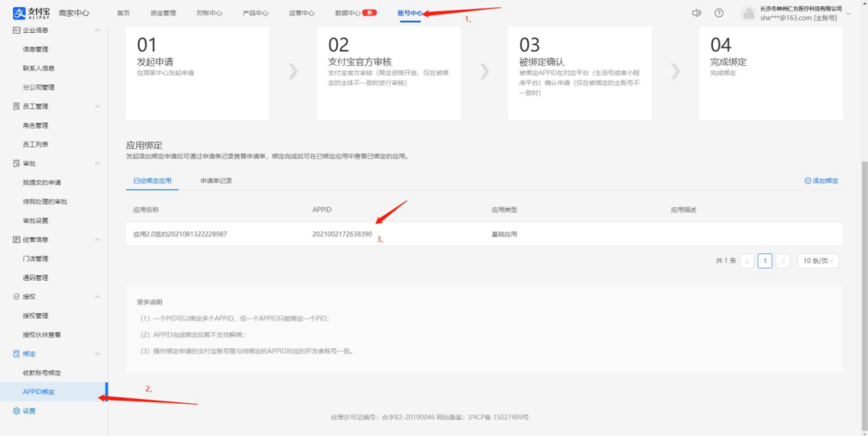Open the 运营中心 top menu
868x436 pixels.
tap(301, 13)
